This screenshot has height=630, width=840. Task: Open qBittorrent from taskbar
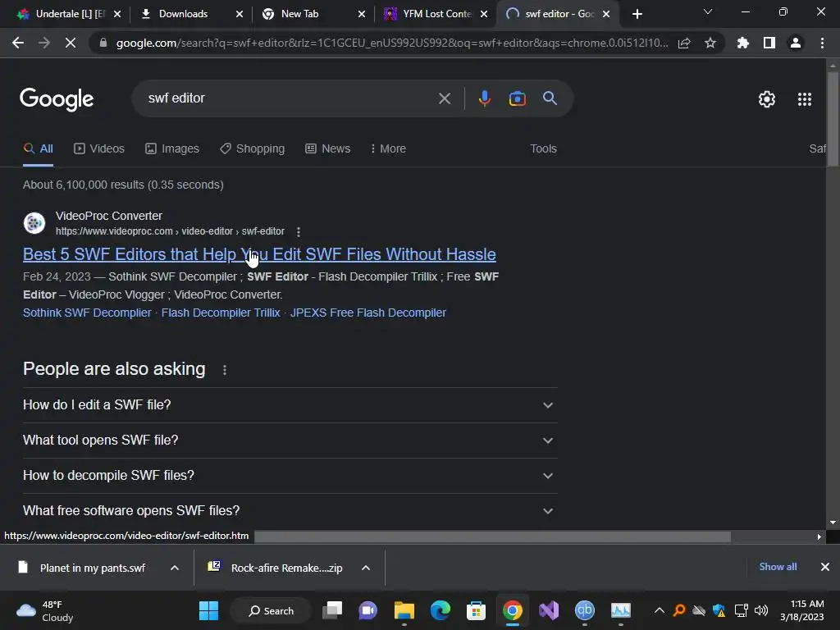pos(584,610)
